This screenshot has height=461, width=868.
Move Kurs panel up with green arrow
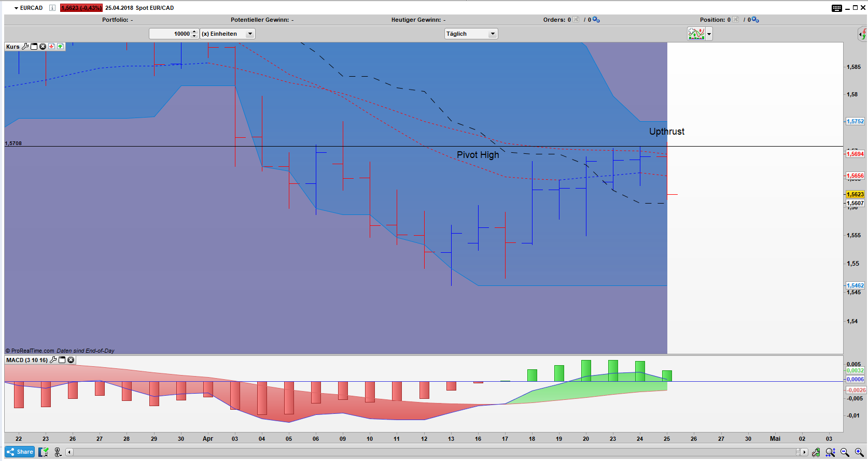[60, 46]
